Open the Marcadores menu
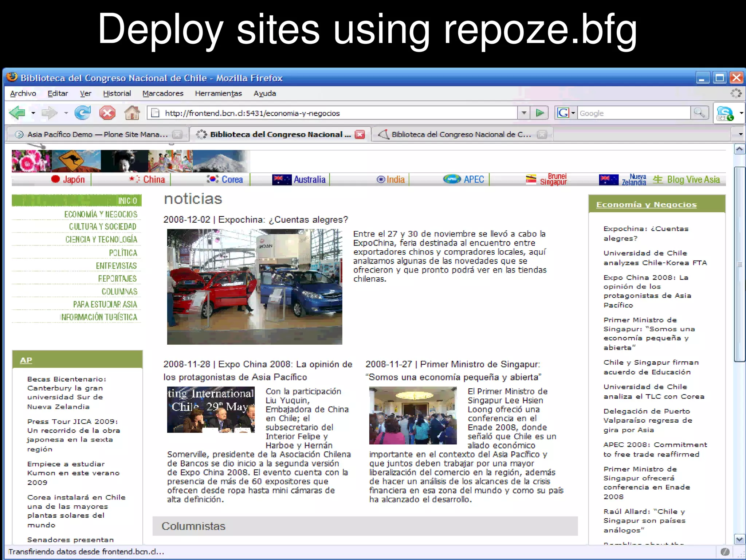The width and height of the screenshot is (746, 560). [163, 93]
